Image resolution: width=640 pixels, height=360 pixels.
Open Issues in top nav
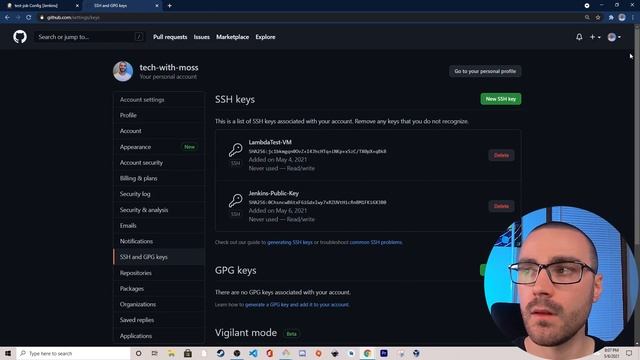tap(202, 37)
